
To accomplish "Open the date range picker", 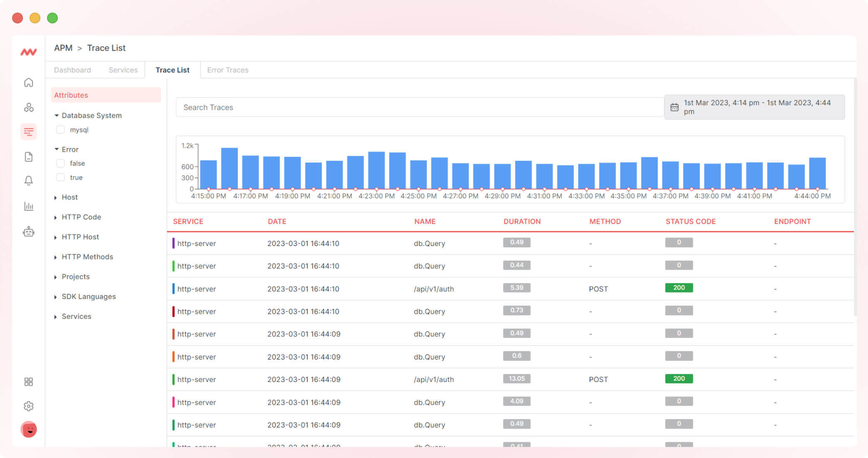I will [x=754, y=107].
